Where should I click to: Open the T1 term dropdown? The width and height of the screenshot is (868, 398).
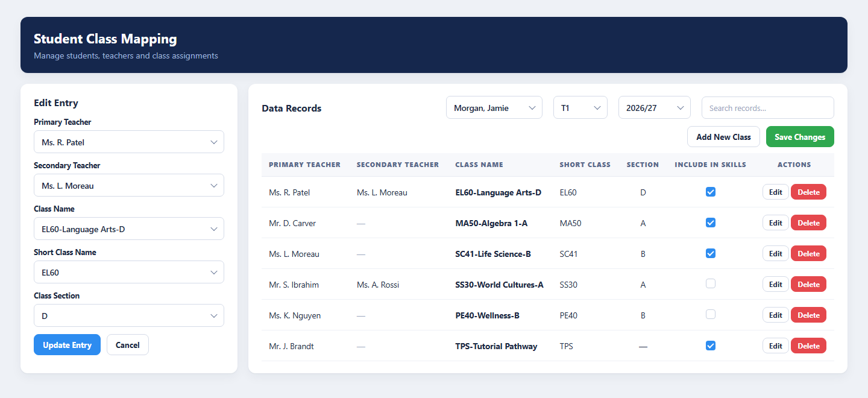(x=580, y=108)
